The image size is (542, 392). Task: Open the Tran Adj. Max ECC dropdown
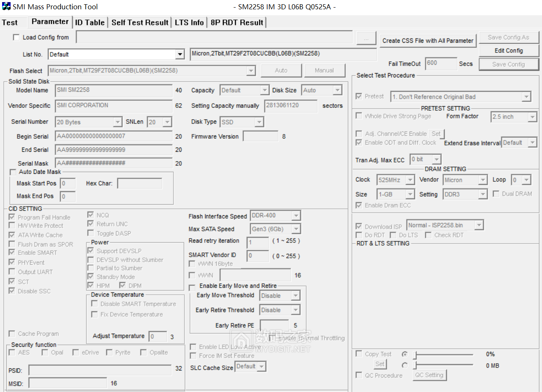click(426, 159)
